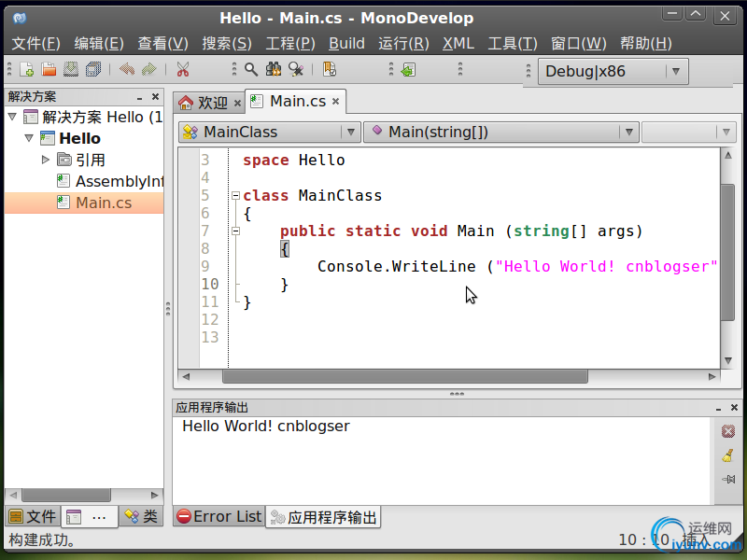Click the solution icon beside 解决方案 Hello

(x=31, y=118)
